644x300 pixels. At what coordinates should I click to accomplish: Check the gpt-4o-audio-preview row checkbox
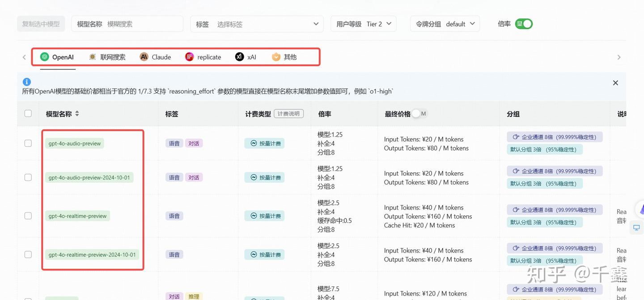pyautogui.click(x=28, y=143)
